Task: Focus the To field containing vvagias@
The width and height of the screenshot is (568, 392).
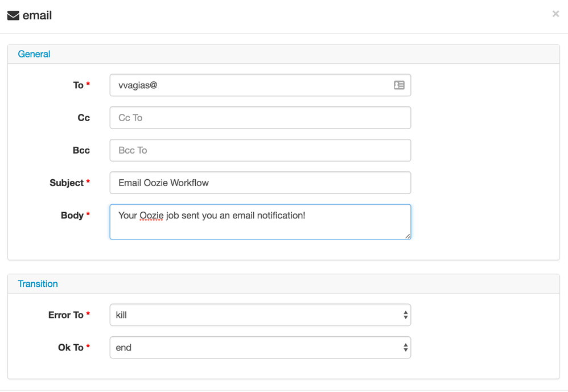Action: tap(250, 85)
